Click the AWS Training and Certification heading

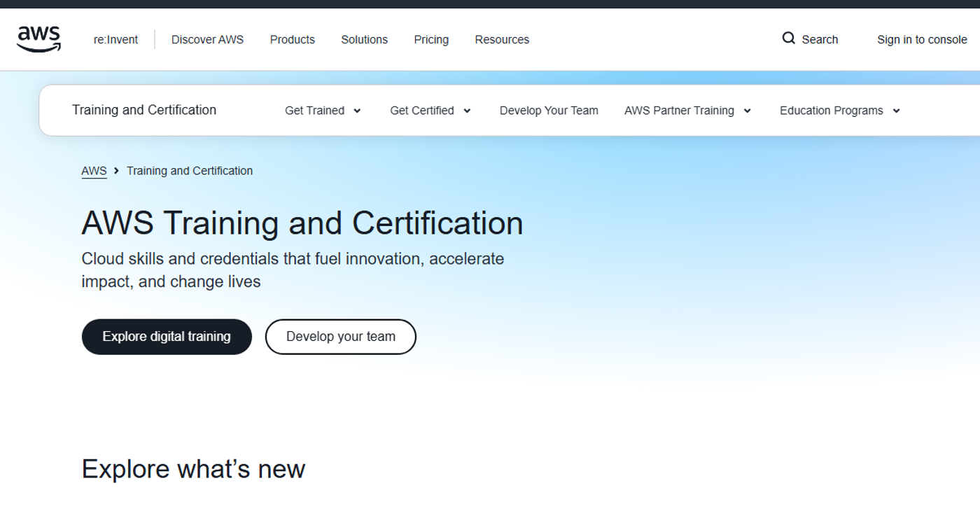(x=302, y=223)
